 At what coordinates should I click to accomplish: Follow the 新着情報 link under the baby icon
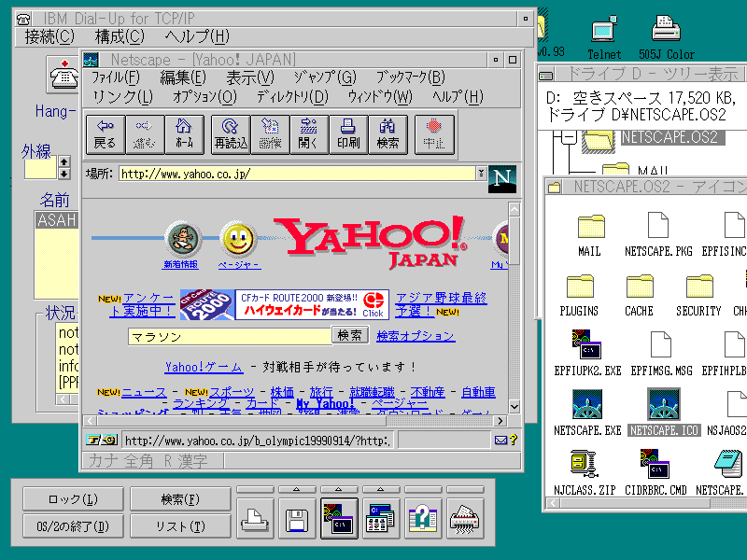point(180,264)
